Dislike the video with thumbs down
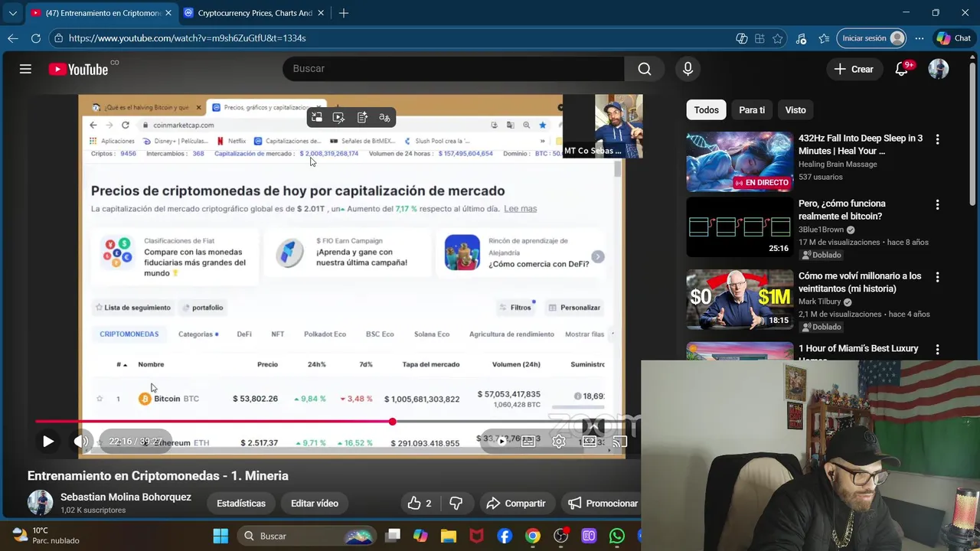The width and height of the screenshot is (980, 551). 456,503
